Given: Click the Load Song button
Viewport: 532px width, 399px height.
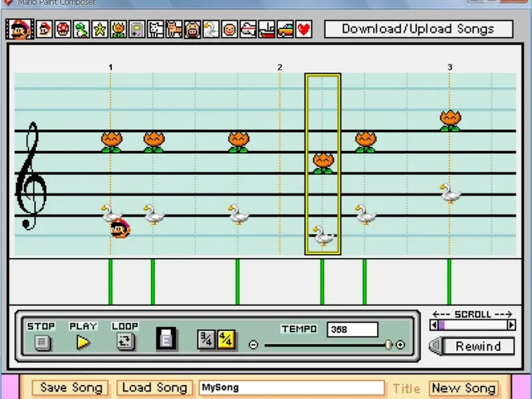Looking at the screenshot, I should 155,388.
